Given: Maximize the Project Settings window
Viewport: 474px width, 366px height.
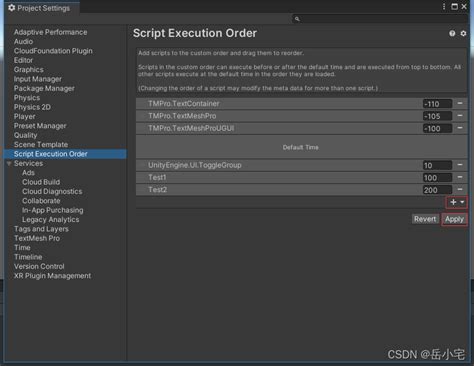Looking at the screenshot, I should (x=454, y=7).
